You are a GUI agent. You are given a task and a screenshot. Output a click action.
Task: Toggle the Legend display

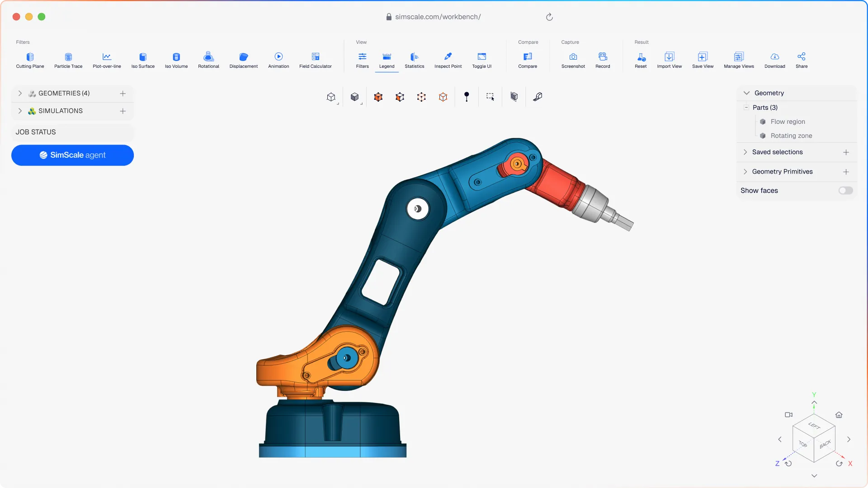click(x=387, y=60)
